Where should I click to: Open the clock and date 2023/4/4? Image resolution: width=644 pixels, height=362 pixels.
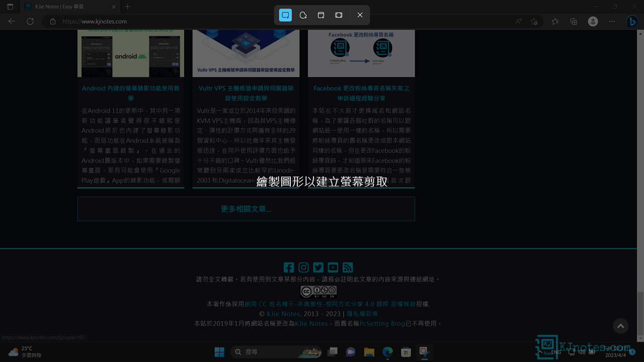click(x=615, y=351)
